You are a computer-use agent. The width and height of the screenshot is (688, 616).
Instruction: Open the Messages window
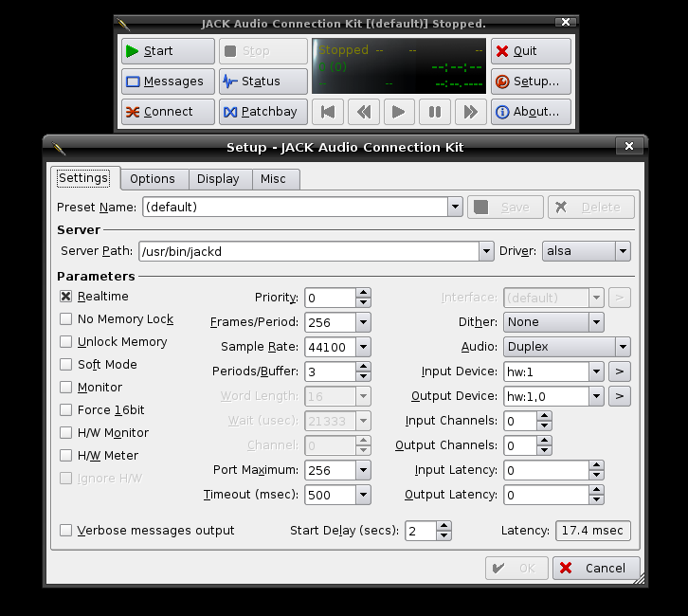(x=168, y=82)
